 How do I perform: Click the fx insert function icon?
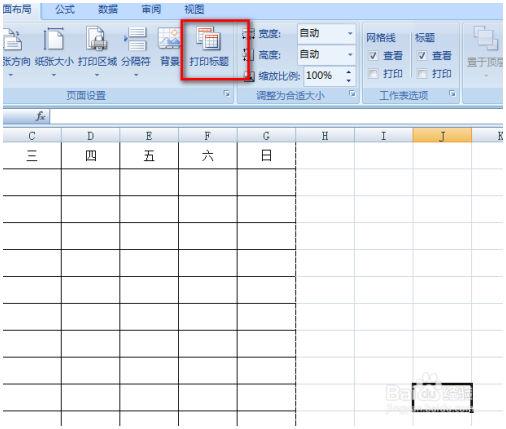(x=41, y=116)
